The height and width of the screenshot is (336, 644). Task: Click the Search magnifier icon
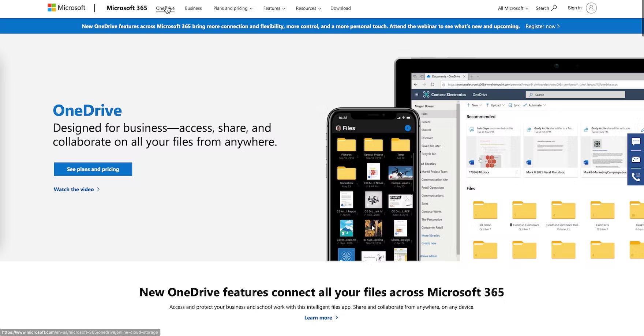554,8
